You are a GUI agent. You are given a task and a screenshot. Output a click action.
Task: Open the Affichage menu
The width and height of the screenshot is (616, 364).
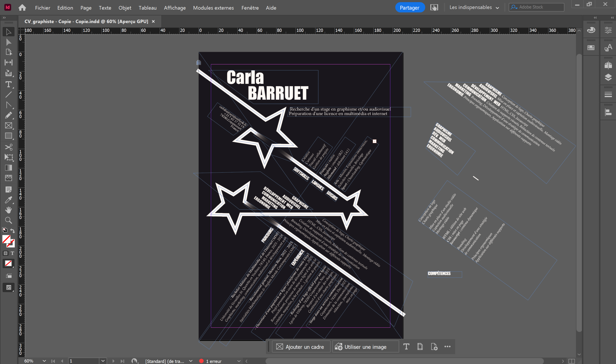(174, 8)
